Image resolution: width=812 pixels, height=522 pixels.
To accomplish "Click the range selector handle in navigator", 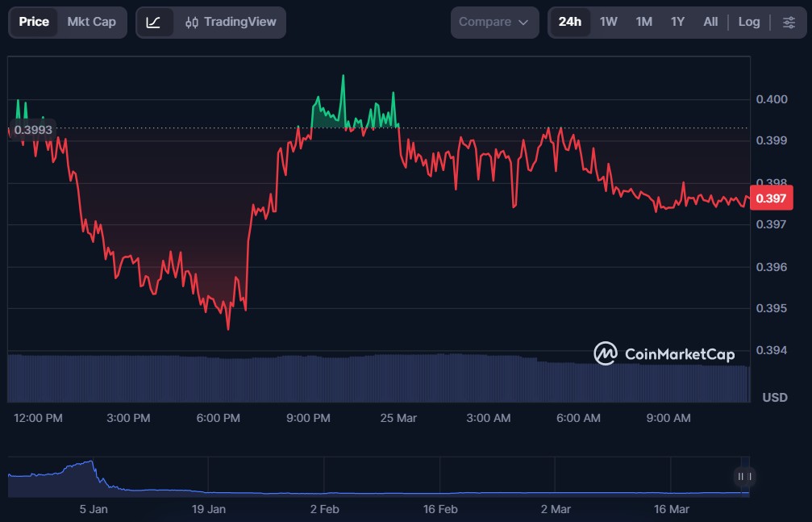I will click(x=745, y=476).
